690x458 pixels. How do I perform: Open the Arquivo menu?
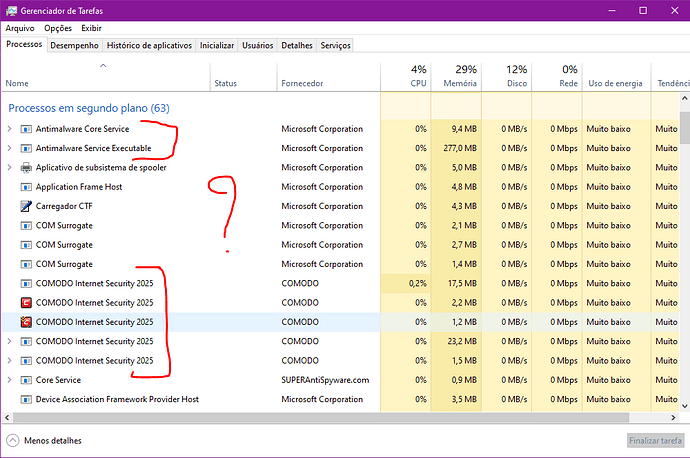[x=20, y=28]
